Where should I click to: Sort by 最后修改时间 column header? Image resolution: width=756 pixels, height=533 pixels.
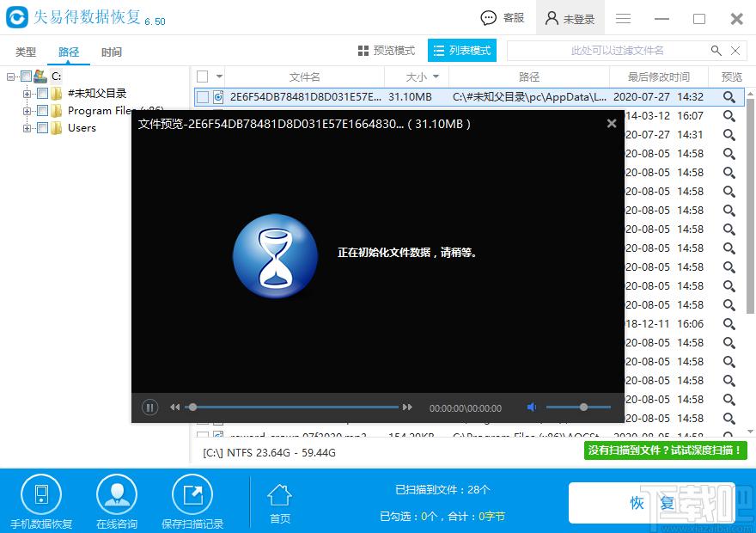click(659, 77)
